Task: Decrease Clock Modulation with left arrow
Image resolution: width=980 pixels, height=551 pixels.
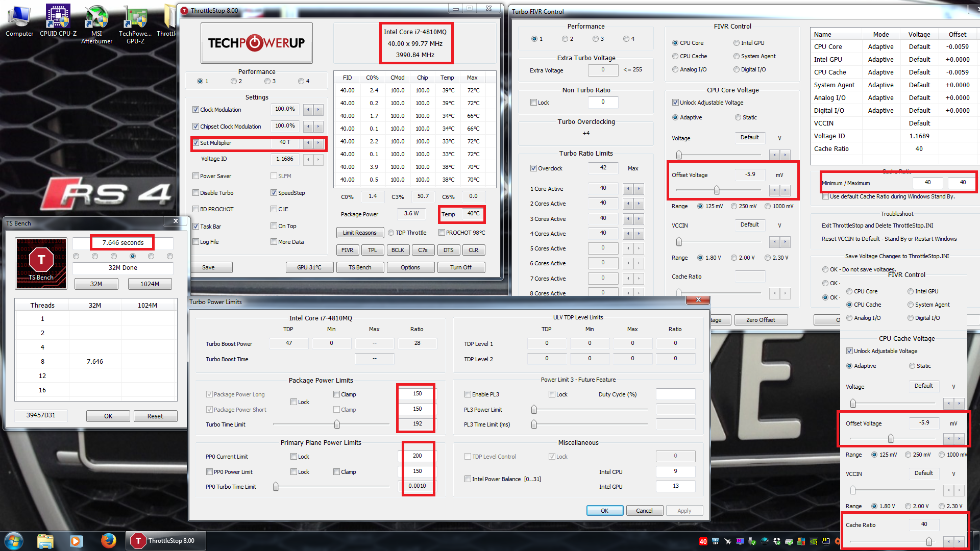Action: [308, 110]
